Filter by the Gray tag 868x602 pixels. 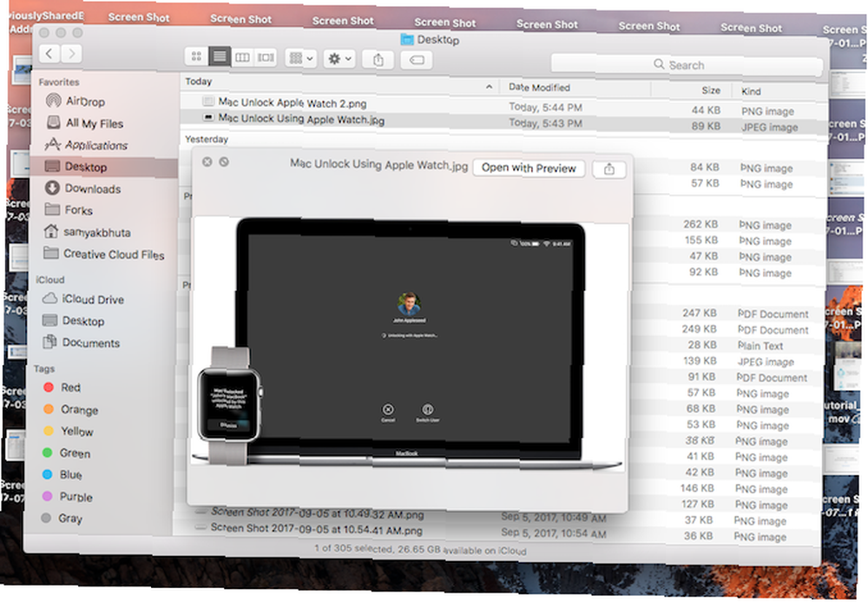point(69,519)
